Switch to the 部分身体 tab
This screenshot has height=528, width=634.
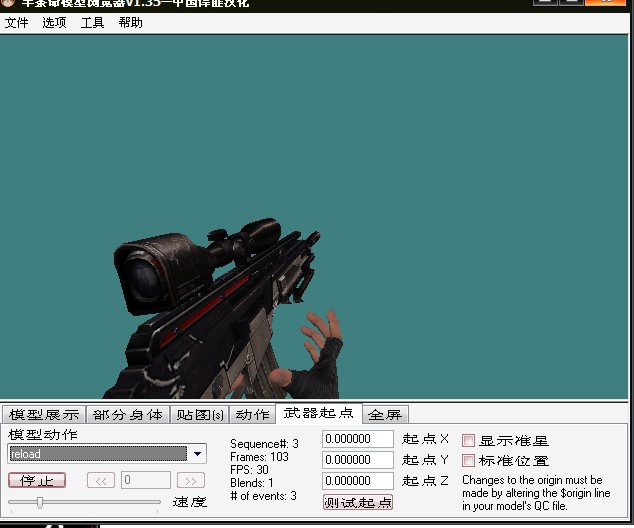click(x=128, y=415)
